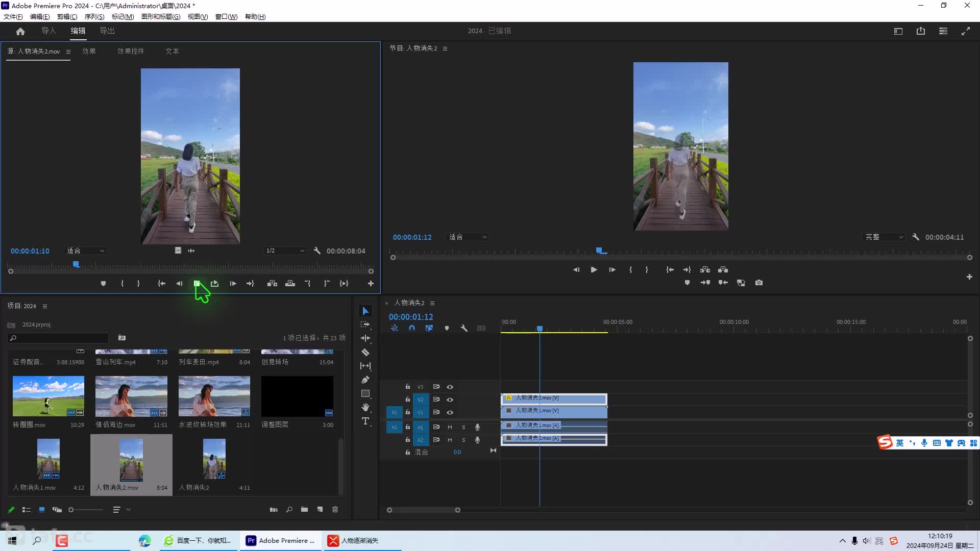Open Source playback resolution dropdown 1/2
This screenshot has width=980, height=551.
pos(285,251)
